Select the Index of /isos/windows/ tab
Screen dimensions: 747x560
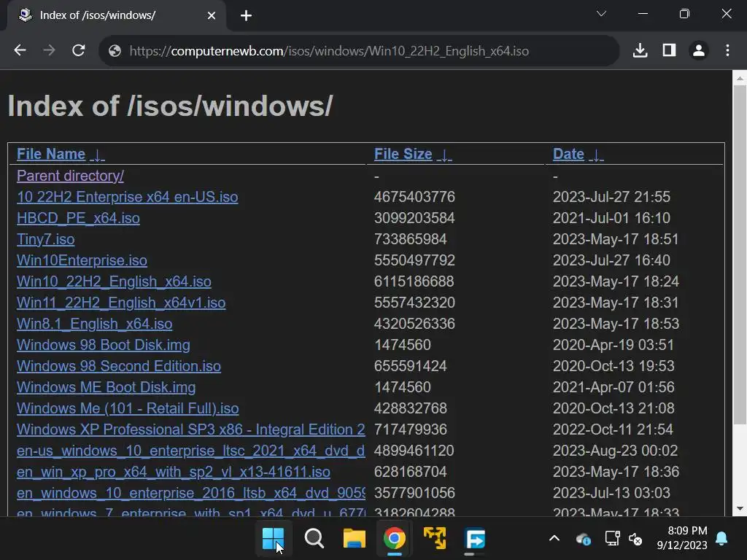click(117, 16)
